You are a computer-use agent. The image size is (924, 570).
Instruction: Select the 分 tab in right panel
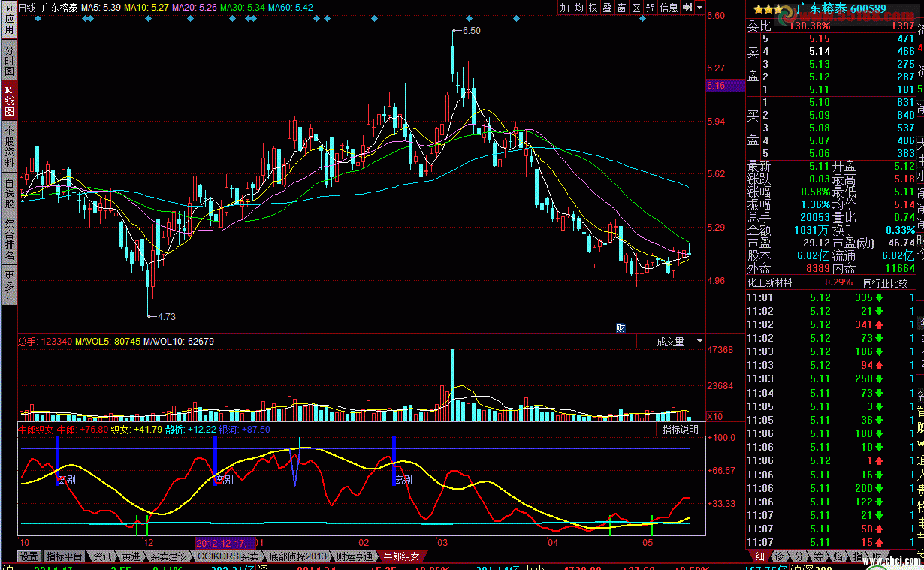(799, 556)
